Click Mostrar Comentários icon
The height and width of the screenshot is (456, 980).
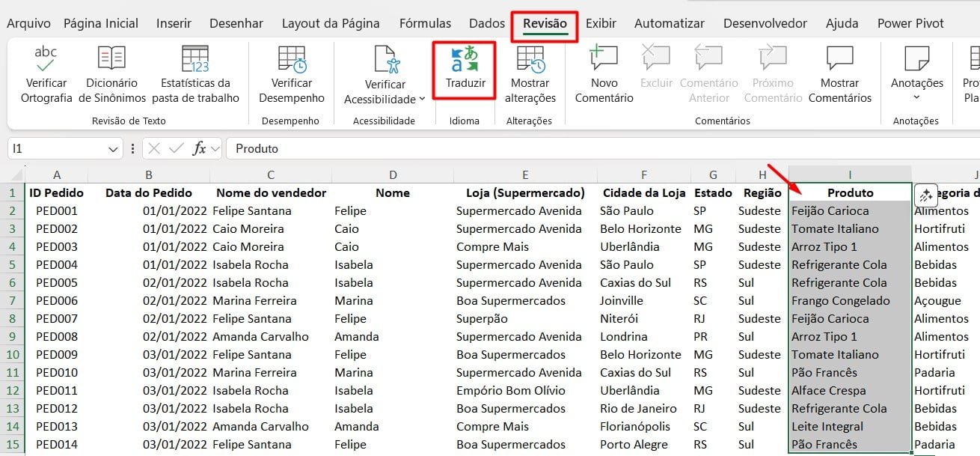839,60
